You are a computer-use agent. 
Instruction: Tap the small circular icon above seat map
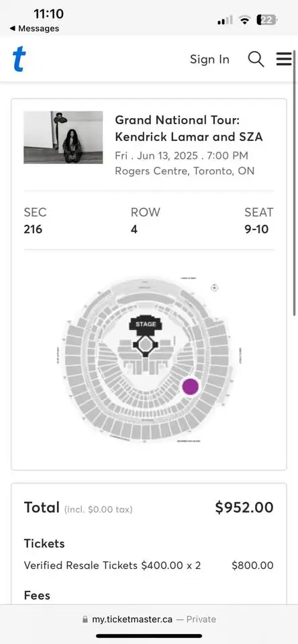click(x=215, y=288)
